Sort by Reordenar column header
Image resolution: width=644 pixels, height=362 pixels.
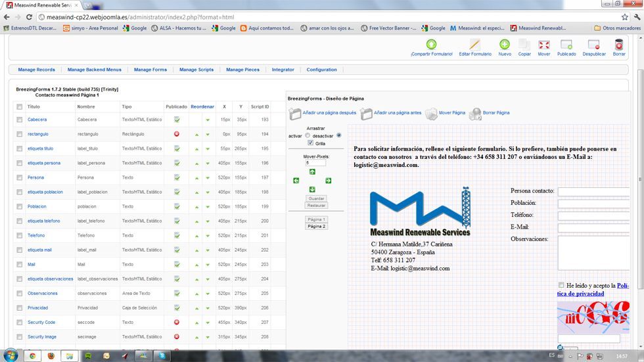point(202,106)
